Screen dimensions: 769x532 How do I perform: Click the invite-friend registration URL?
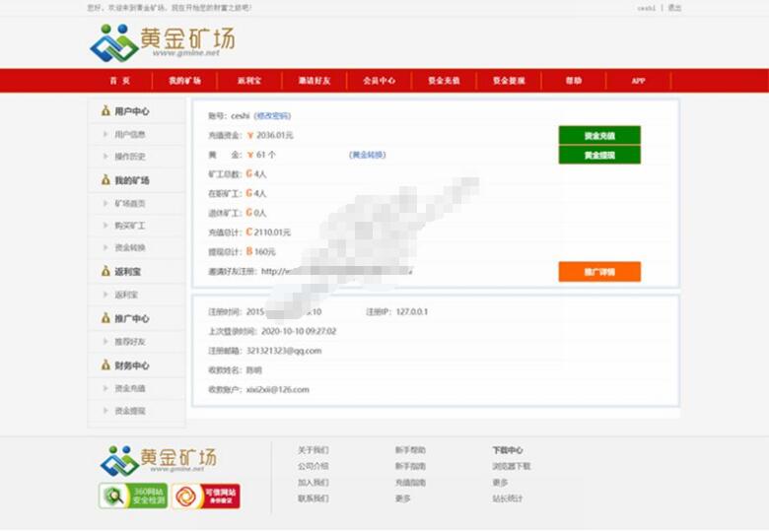(337, 271)
